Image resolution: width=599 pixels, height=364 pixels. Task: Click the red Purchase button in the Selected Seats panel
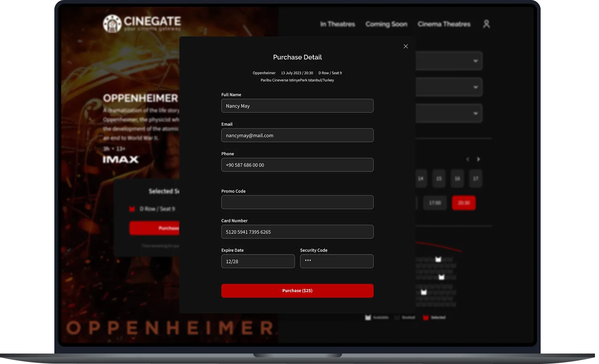click(155, 228)
